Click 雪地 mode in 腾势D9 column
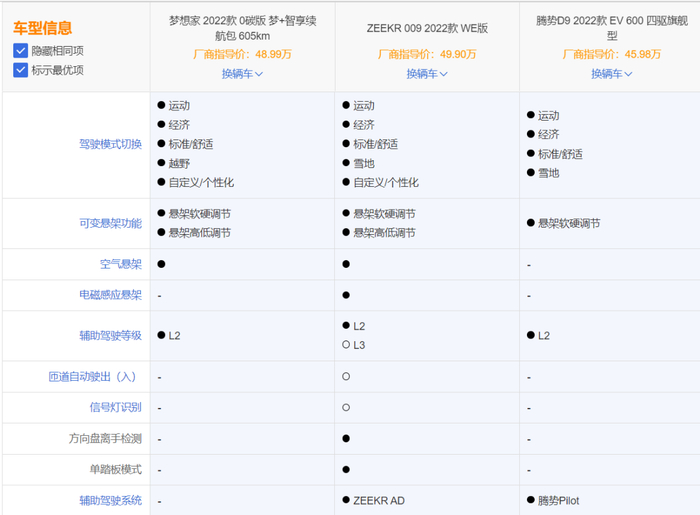This screenshot has width=700, height=515. (548, 173)
